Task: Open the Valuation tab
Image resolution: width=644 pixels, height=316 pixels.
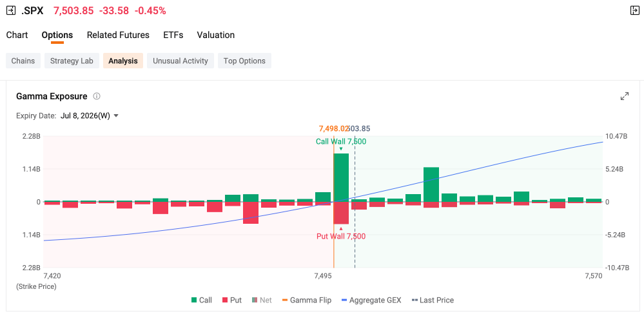Action: pos(215,35)
